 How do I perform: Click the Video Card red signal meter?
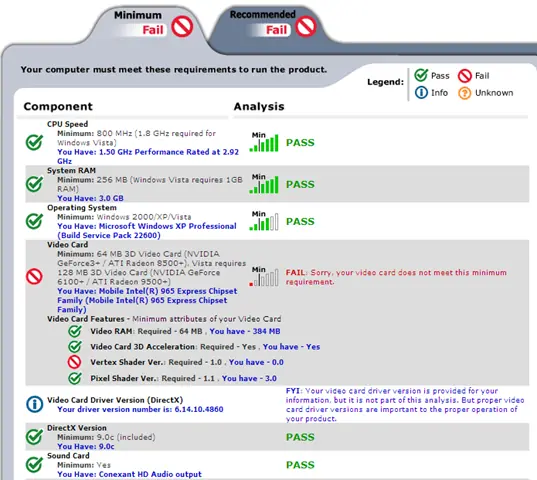(264, 276)
